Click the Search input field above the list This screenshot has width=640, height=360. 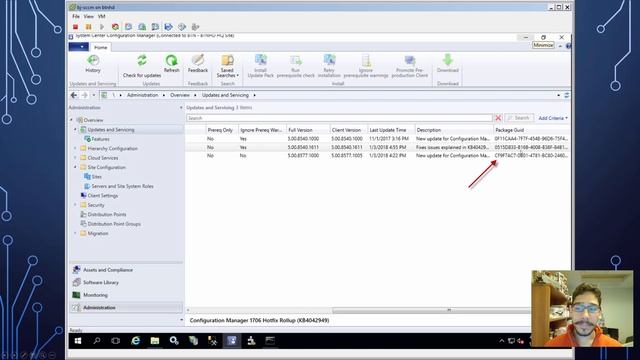[340, 118]
